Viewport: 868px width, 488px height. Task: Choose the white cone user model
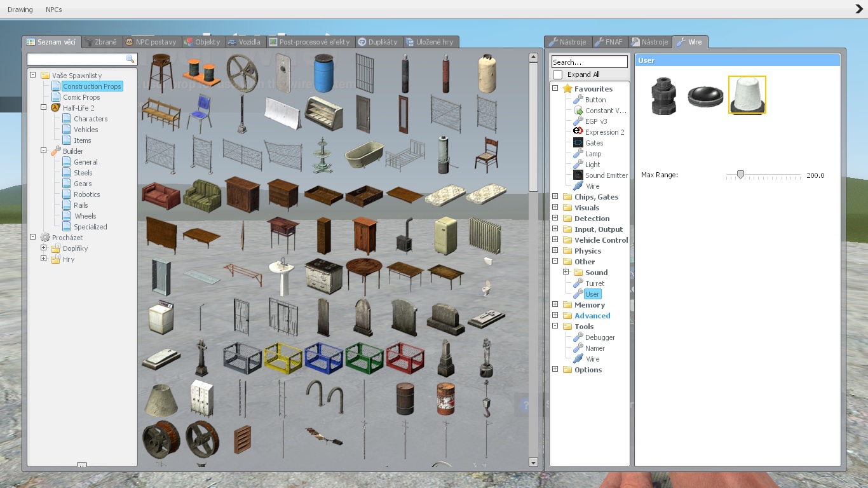[747, 95]
